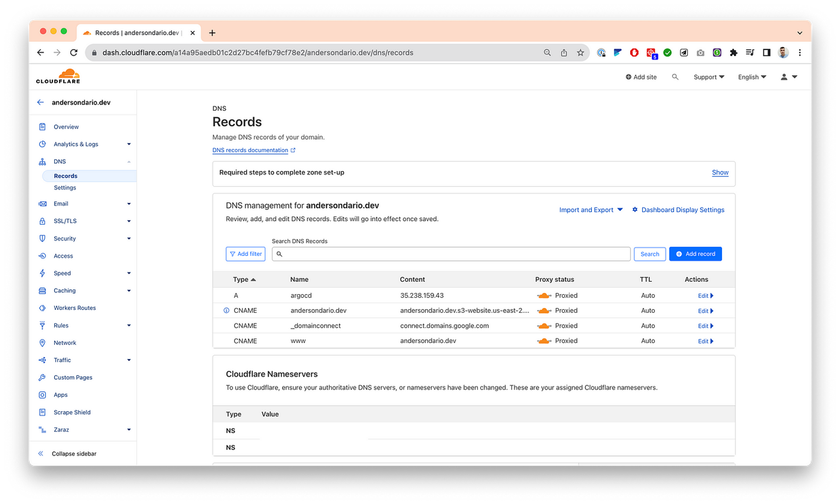840x504 pixels.
Task: Click the search magnifier icon in Cloudflare header
Action: (675, 77)
